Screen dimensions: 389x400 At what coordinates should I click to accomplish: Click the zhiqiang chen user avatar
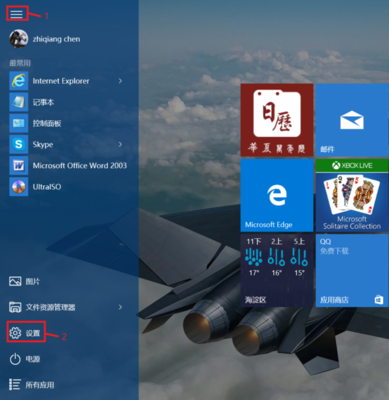click(18, 39)
